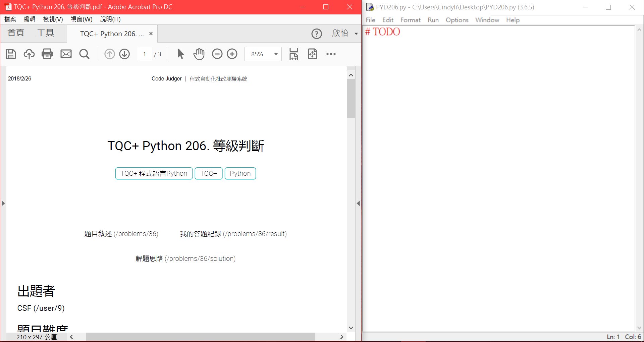Click the Col: 6 status in IDLE

coord(633,337)
